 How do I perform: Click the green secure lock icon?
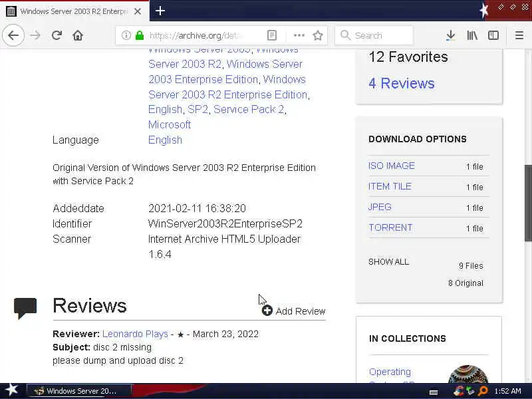(140, 35)
